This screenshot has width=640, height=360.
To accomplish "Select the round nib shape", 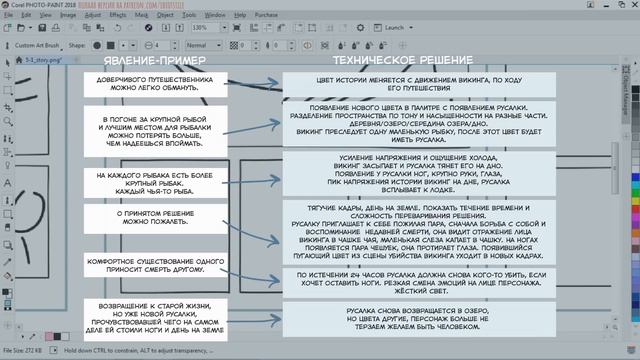I will (97, 45).
